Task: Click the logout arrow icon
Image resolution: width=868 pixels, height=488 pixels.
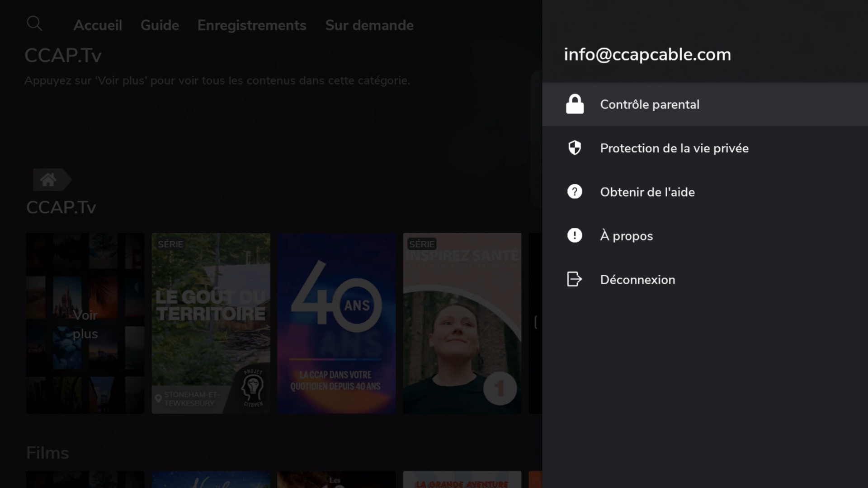Action: click(x=575, y=279)
